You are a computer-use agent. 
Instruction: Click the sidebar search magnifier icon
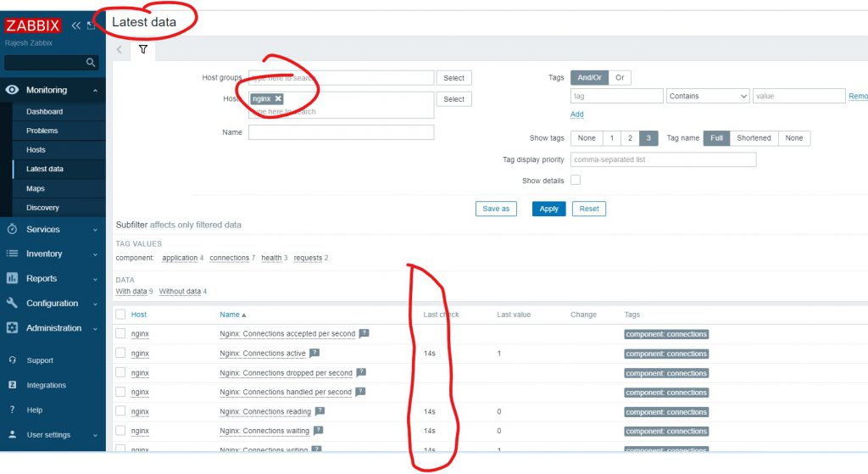click(91, 63)
